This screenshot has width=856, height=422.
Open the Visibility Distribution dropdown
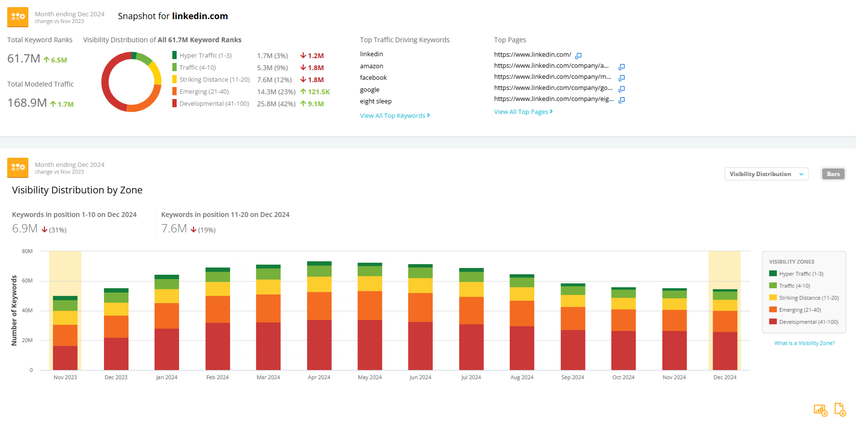[766, 174]
